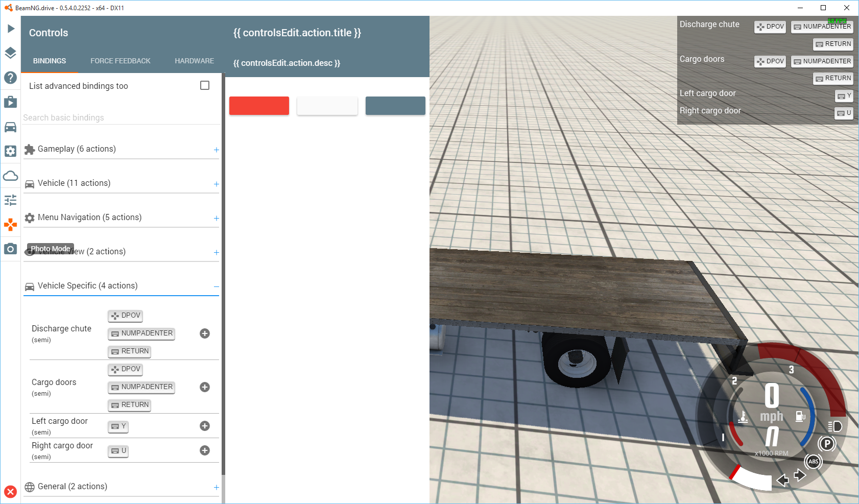Focus the Search basic bindings field

pos(122,117)
